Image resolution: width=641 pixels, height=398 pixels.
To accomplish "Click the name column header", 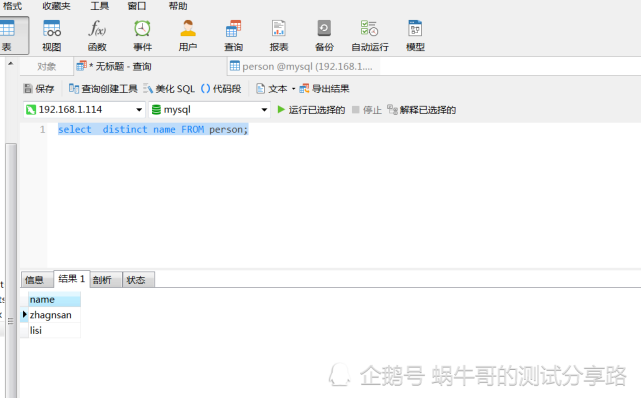I will coord(54,300).
